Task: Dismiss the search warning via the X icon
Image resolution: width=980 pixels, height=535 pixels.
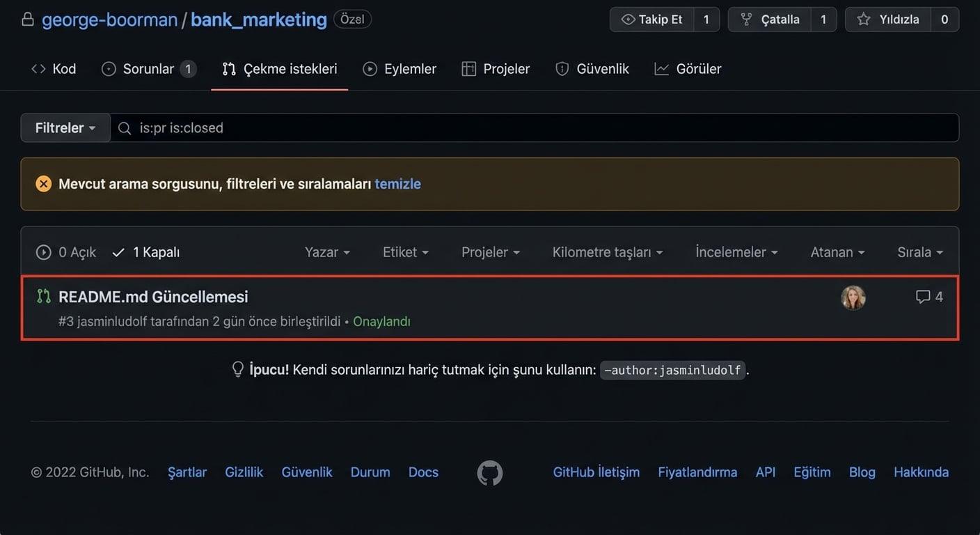Action: [x=43, y=183]
